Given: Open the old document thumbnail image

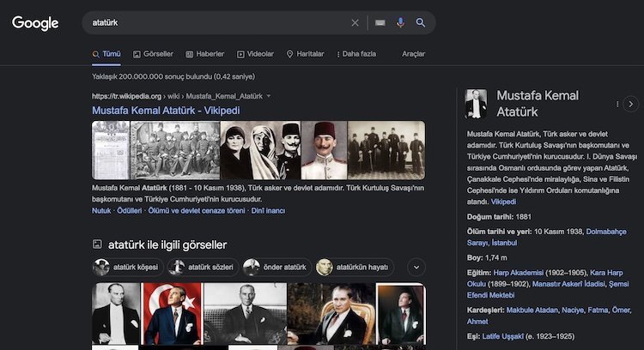Looking at the screenshot, I should tap(111, 150).
